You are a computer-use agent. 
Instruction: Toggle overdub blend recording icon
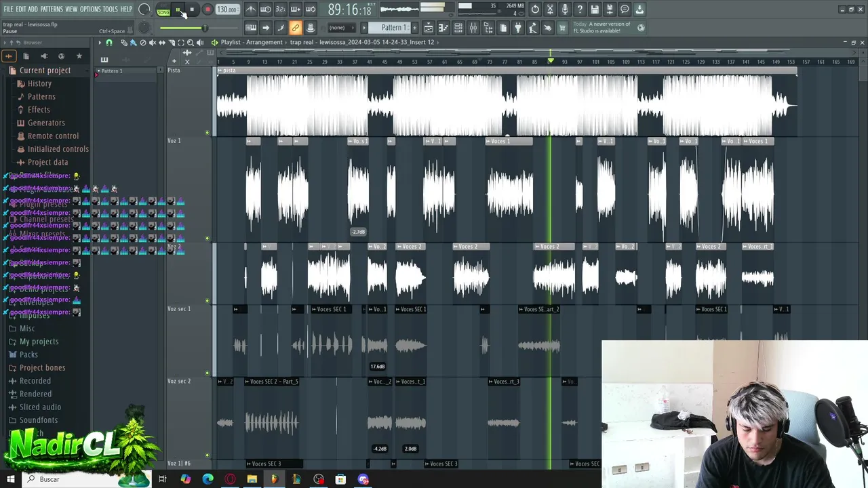click(296, 9)
